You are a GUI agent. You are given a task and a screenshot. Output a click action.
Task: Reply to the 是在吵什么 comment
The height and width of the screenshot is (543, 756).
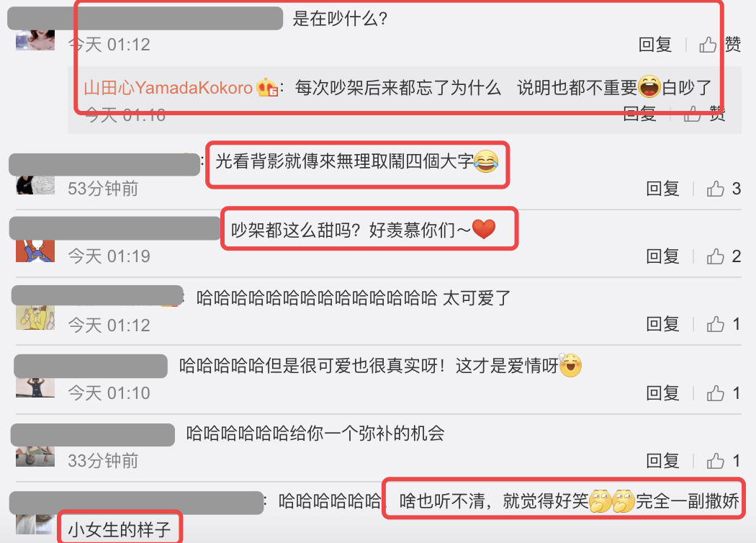tap(654, 45)
